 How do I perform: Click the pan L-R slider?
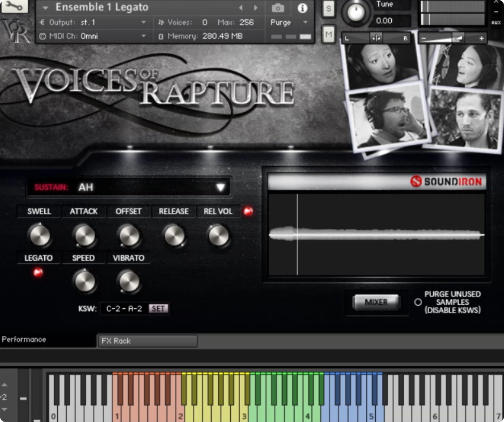[376, 38]
